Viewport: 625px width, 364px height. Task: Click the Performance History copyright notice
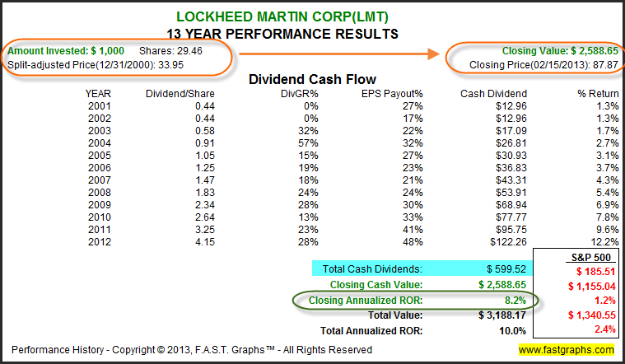pos(192,350)
